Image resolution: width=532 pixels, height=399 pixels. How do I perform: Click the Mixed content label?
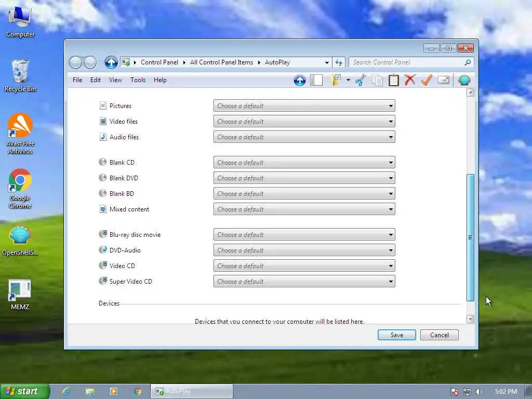coord(129,209)
